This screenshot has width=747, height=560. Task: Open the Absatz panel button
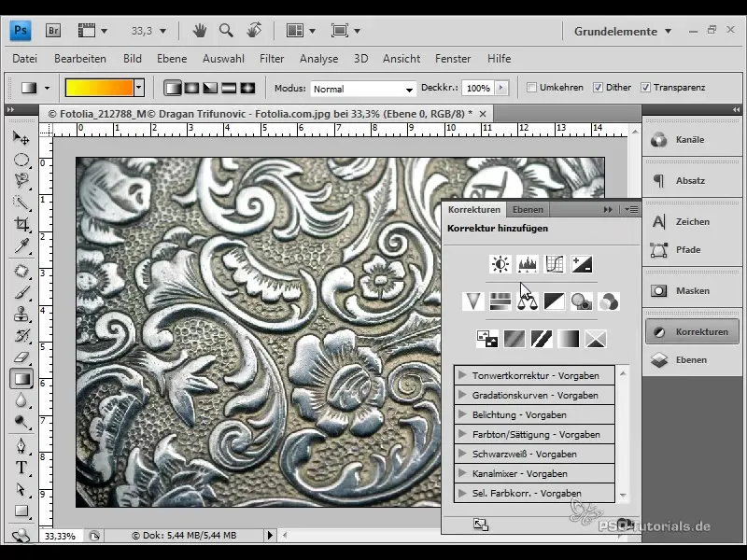click(x=692, y=180)
